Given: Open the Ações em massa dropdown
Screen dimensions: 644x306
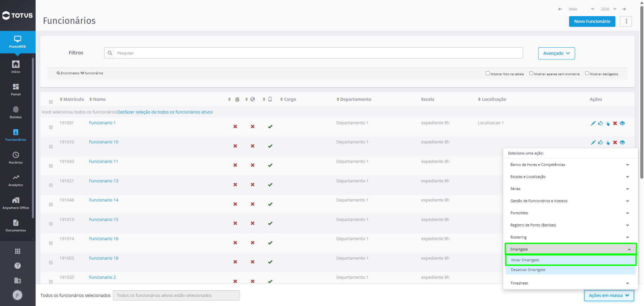Looking at the screenshot, I should [609, 296].
